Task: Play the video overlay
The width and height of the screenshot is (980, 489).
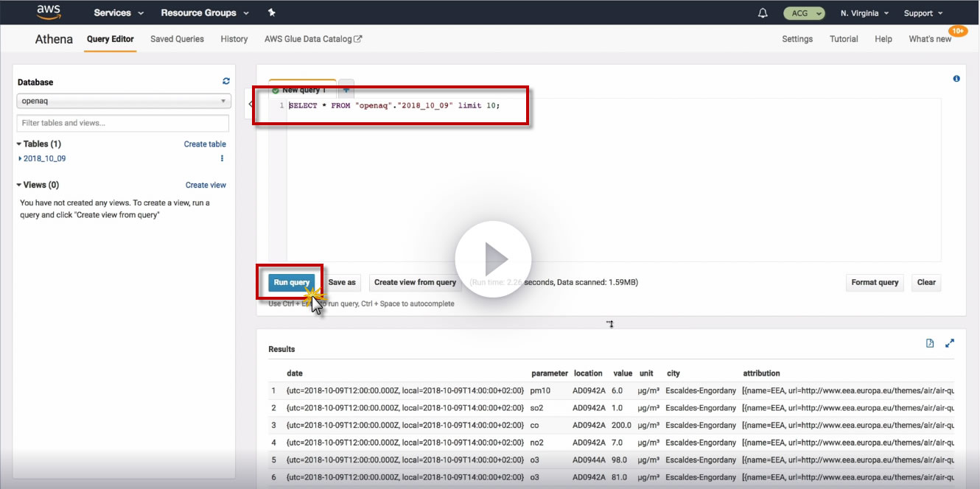Action: point(493,259)
